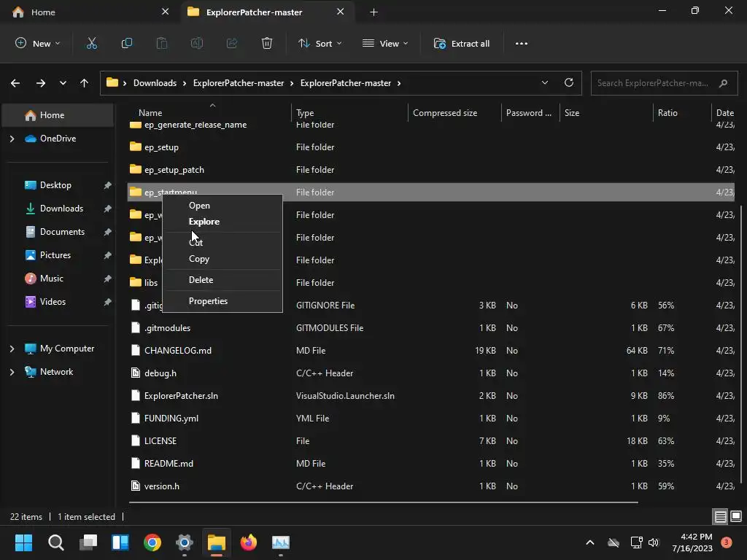The image size is (747, 560).
Task: Go up one folder level arrow
Action: (85, 83)
